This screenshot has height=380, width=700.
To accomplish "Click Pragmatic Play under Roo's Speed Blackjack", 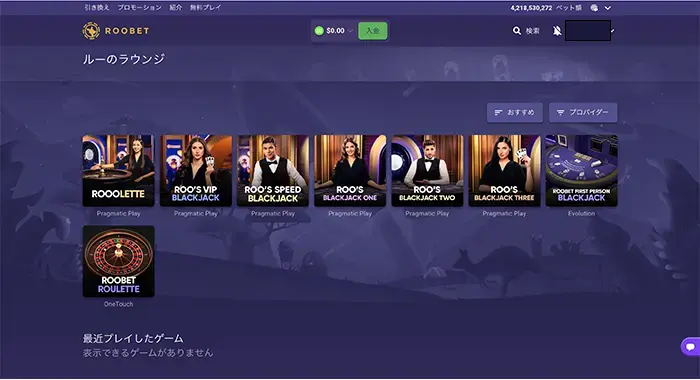I will (273, 213).
